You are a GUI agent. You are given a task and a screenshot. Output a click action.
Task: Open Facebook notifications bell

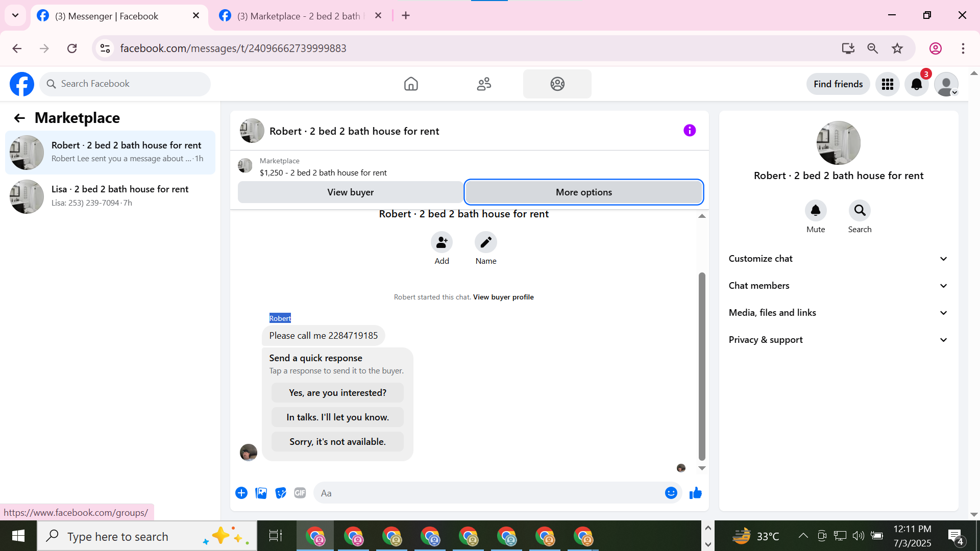click(x=916, y=84)
